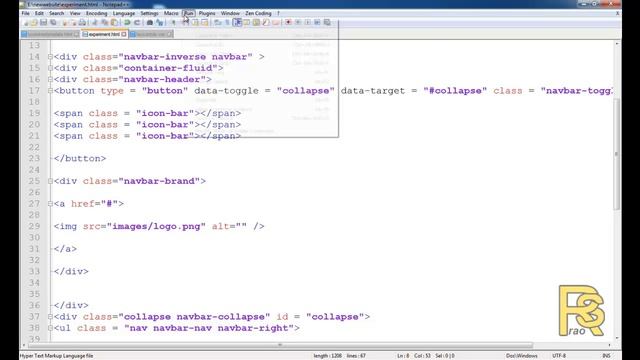Image resolution: width=640 pixels, height=360 pixels.
Task: Collapse fold marker at line 14
Action: (50, 57)
